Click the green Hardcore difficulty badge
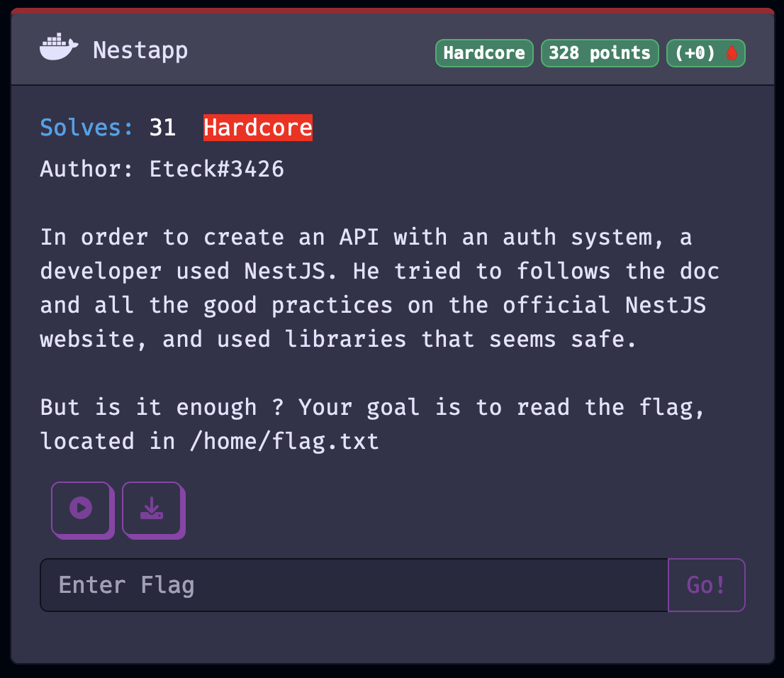Image resolution: width=784 pixels, height=678 pixels. [x=484, y=53]
